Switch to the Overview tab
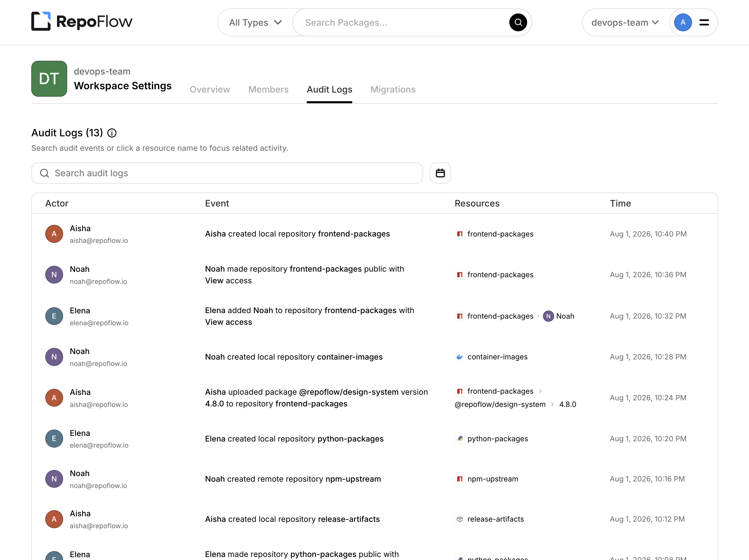 pyautogui.click(x=210, y=89)
